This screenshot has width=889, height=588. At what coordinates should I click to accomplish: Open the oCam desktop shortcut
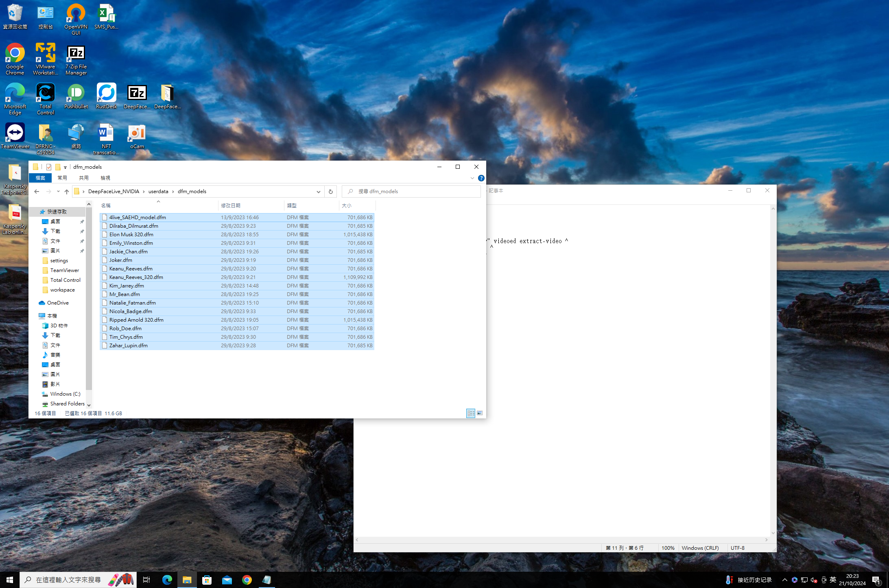(x=137, y=136)
